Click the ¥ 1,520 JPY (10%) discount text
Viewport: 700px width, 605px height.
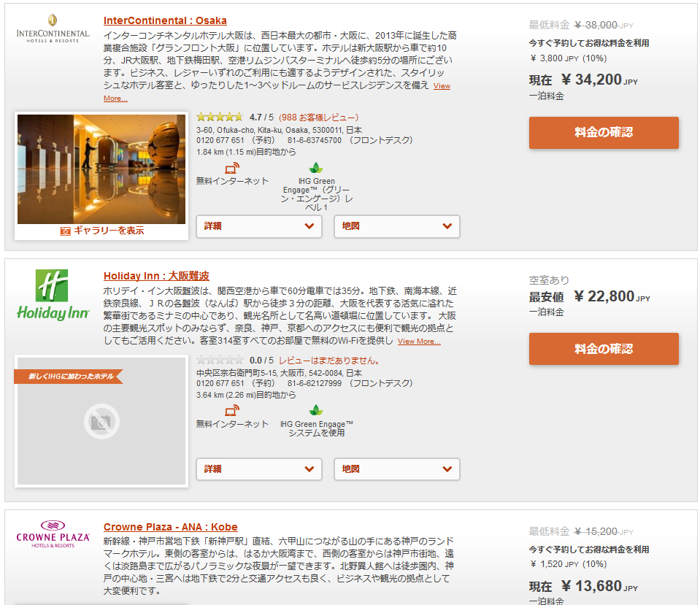(x=569, y=564)
